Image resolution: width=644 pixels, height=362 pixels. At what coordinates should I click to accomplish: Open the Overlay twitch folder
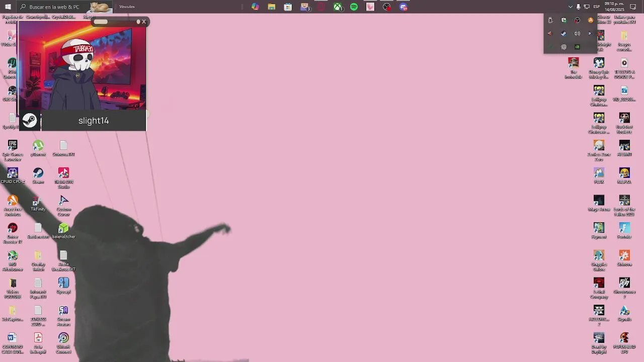click(x=38, y=261)
